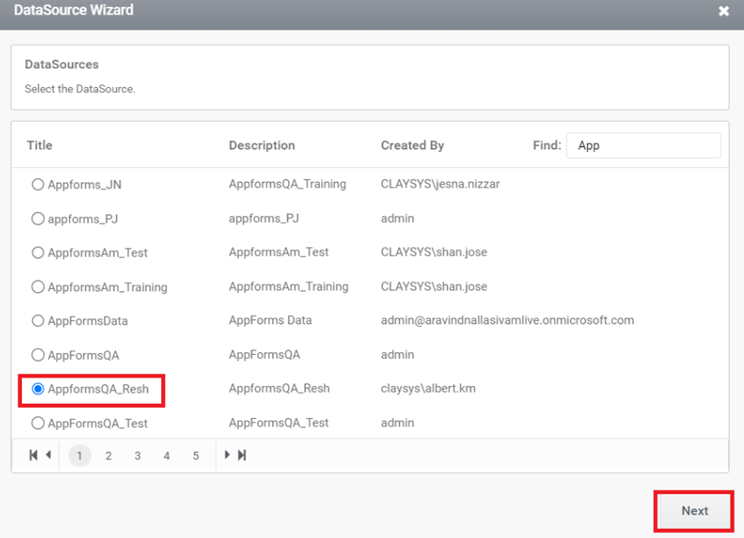The height and width of the screenshot is (538, 744).
Task: Open page 5 of results
Action: 195,456
